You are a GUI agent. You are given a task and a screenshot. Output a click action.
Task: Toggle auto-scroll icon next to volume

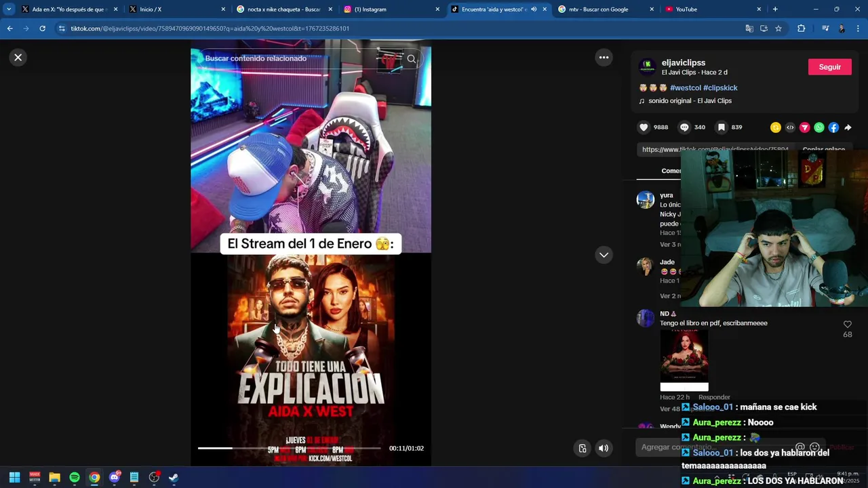coord(583,448)
